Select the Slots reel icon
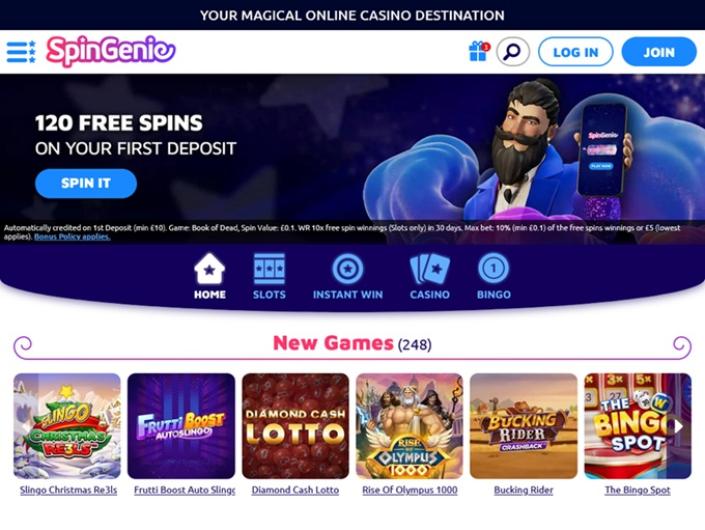The width and height of the screenshot is (705, 530). 269,268
